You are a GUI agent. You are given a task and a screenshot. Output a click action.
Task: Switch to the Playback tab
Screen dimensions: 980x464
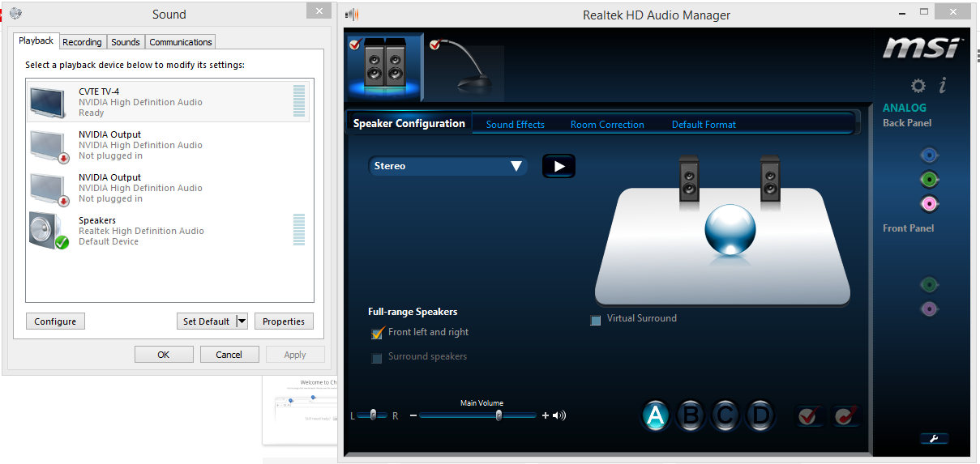coord(36,40)
